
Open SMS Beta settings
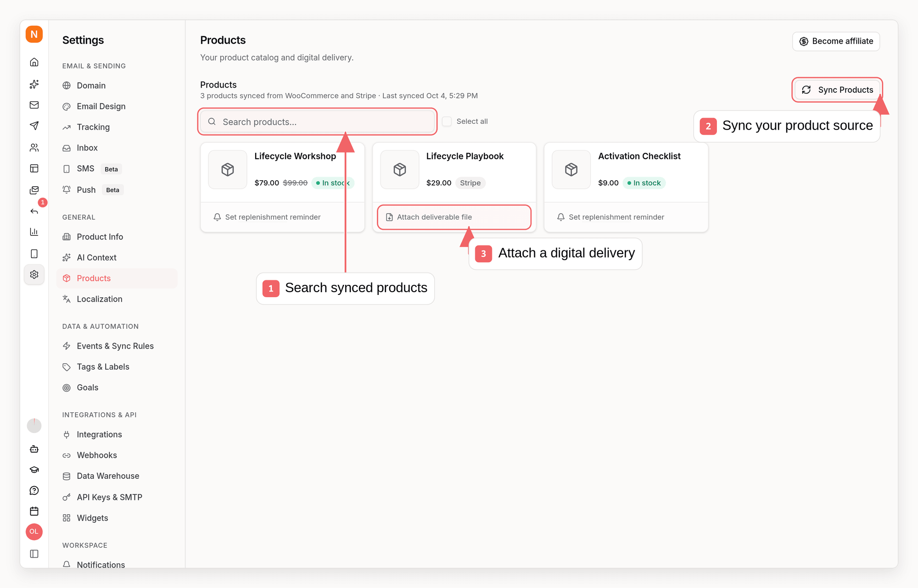pos(117,169)
